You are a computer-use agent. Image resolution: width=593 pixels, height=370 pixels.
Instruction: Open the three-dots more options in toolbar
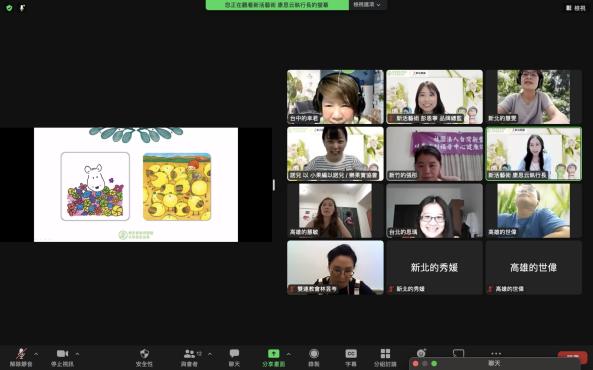click(496, 353)
